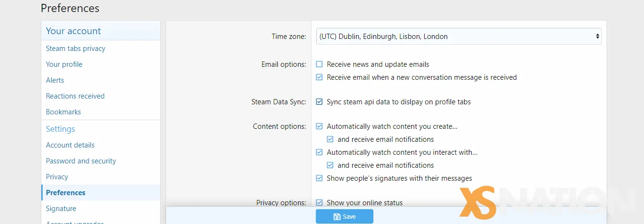Enable Receive news and update emails
This screenshot has height=224, width=644.
(x=319, y=64)
